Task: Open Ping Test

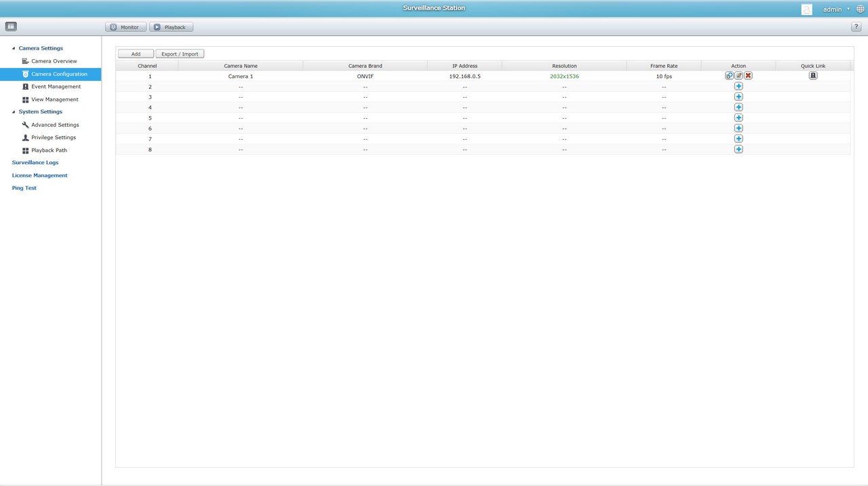Action: (x=24, y=188)
